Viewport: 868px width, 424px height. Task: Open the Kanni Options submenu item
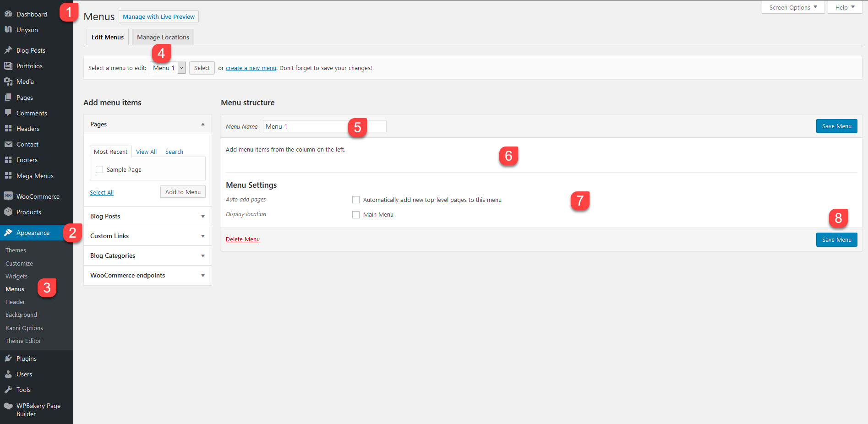coord(24,328)
